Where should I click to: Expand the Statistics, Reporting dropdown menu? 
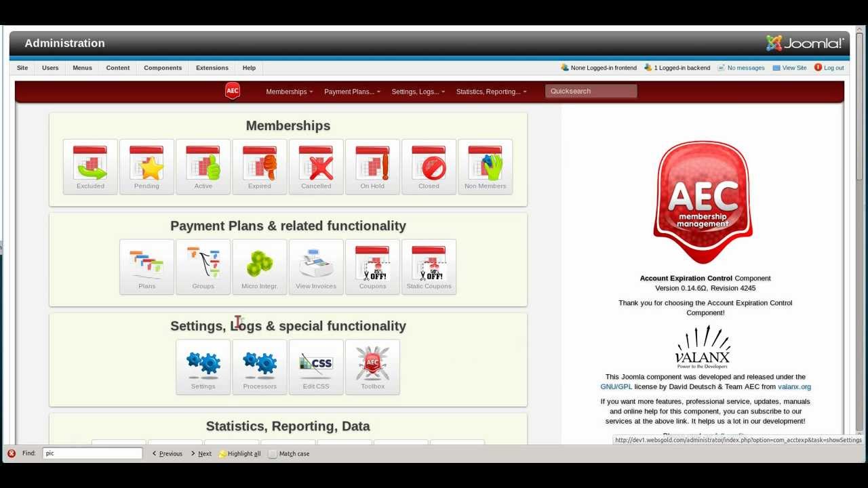click(491, 91)
